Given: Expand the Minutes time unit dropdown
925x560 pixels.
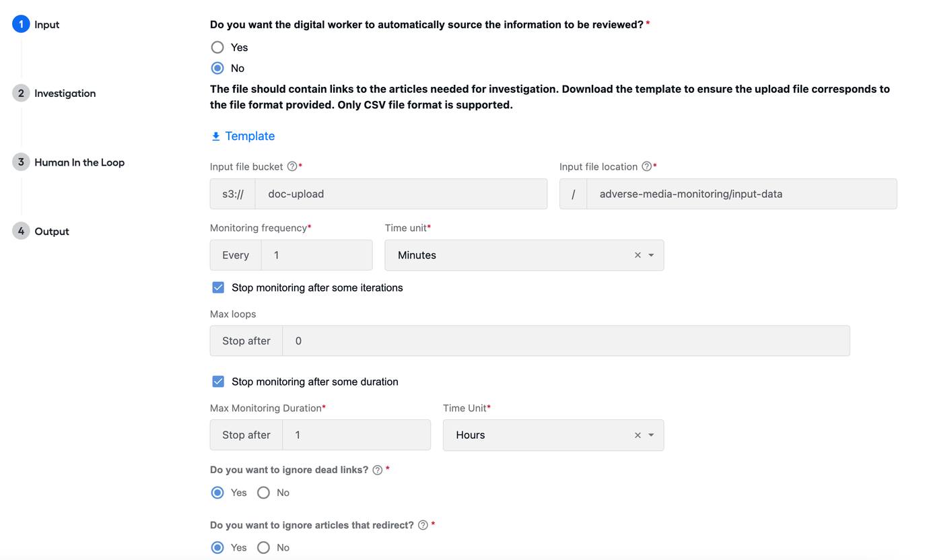Looking at the screenshot, I should coord(651,255).
